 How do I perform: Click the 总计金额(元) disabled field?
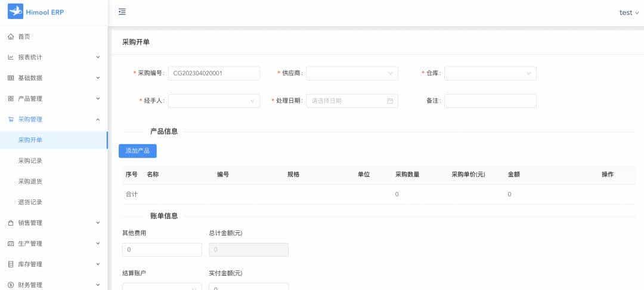point(249,250)
